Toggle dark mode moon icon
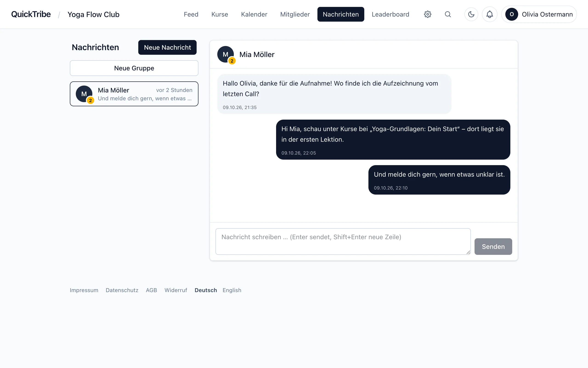The width and height of the screenshot is (588, 368). 471,14
